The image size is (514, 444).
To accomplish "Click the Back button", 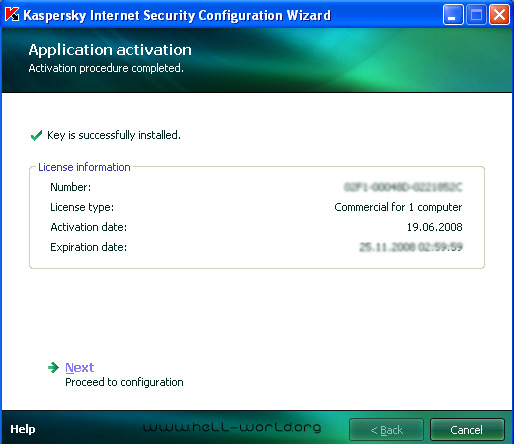I will tap(386, 430).
